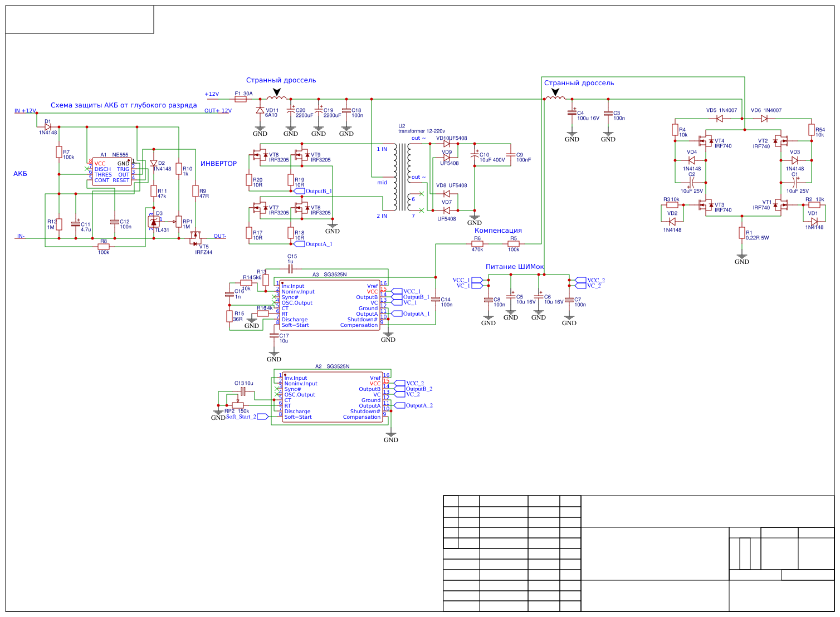Screen dimensions: 840x617
Task: Click the R9 47R resistor
Action: pyautogui.click(x=196, y=191)
